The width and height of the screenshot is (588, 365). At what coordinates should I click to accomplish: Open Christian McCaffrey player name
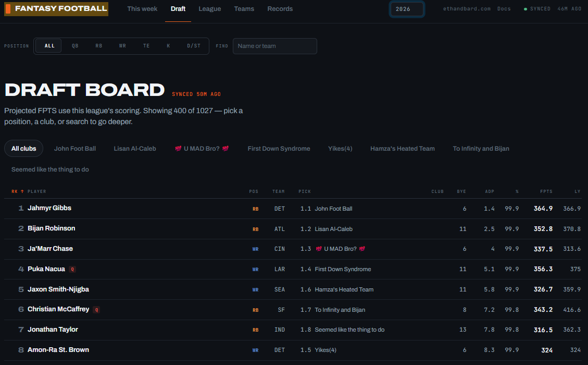(58, 309)
